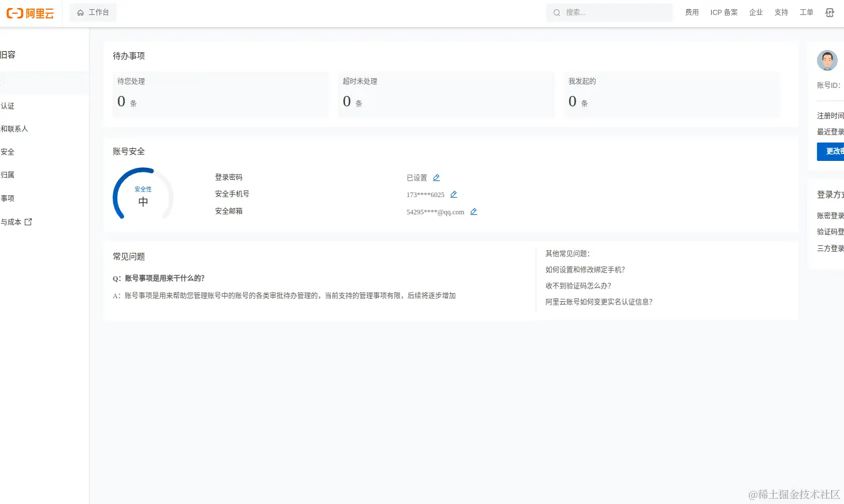Click the masked phone 173****6025

(x=425, y=195)
